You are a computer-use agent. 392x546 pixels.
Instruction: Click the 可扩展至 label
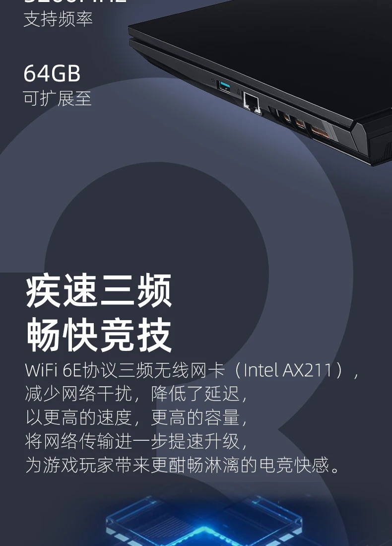(x=58, y=98)
